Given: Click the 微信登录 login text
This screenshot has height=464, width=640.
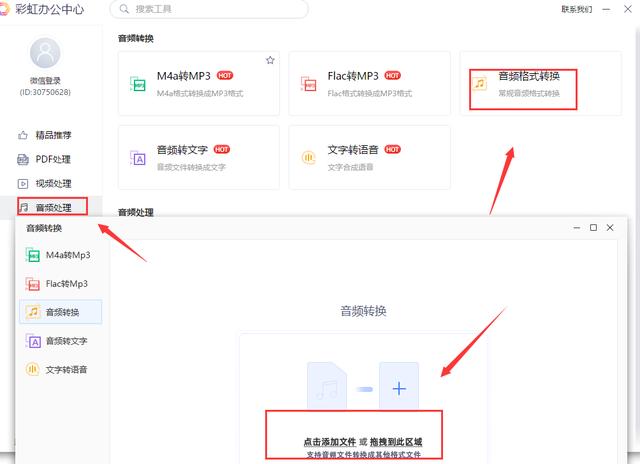Looking at the screenshot, I should (x=45, y=80).
